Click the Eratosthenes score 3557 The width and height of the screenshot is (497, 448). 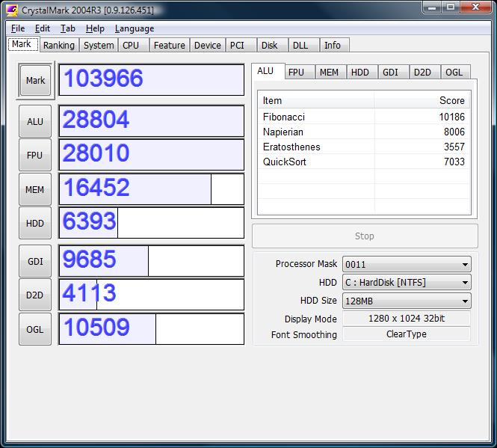click(x=454, y=147)
